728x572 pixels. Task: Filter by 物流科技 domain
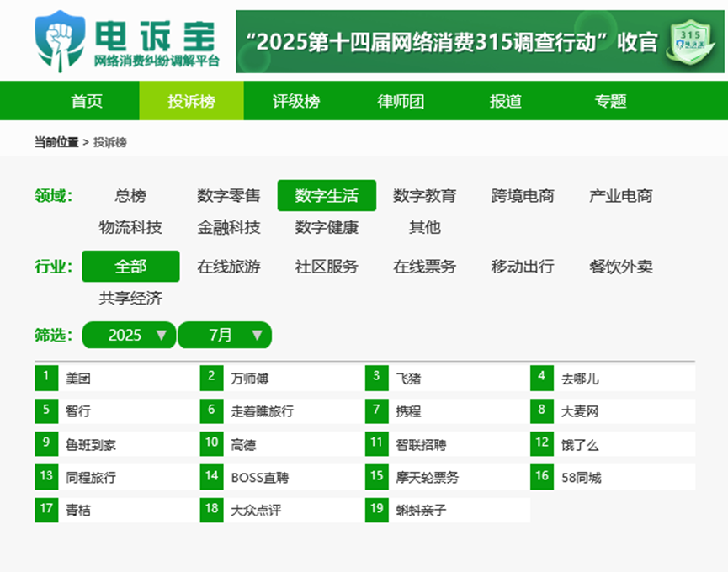[130, 227]
